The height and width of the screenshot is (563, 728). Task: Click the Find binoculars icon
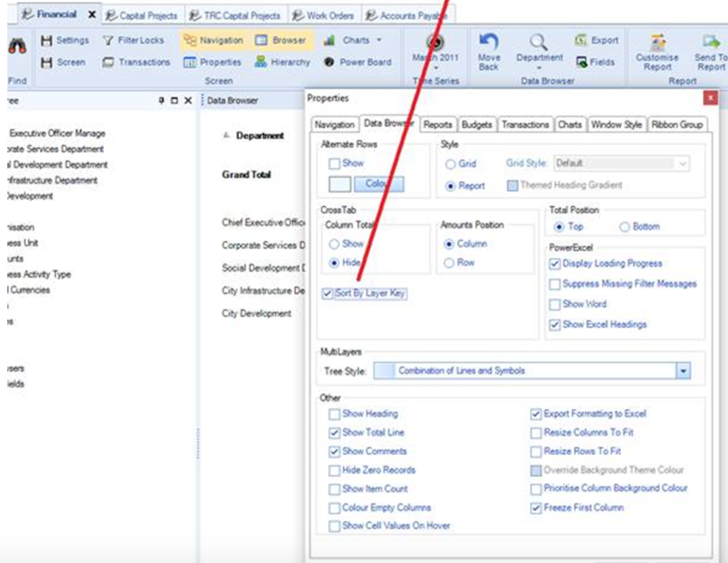[17, 46]
